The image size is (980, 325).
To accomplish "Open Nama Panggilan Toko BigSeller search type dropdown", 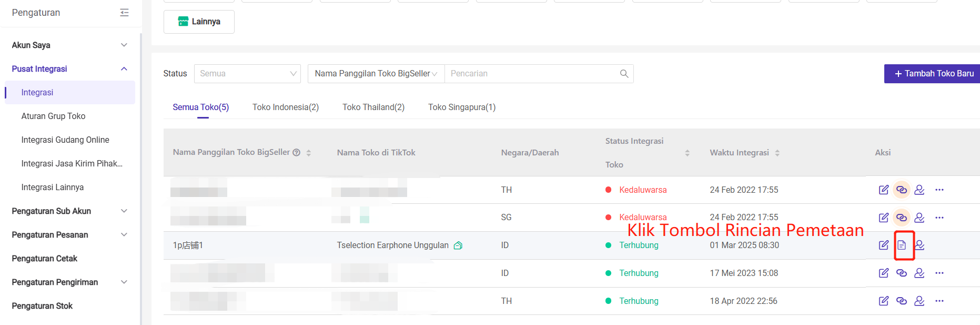I will coord(376,74).
